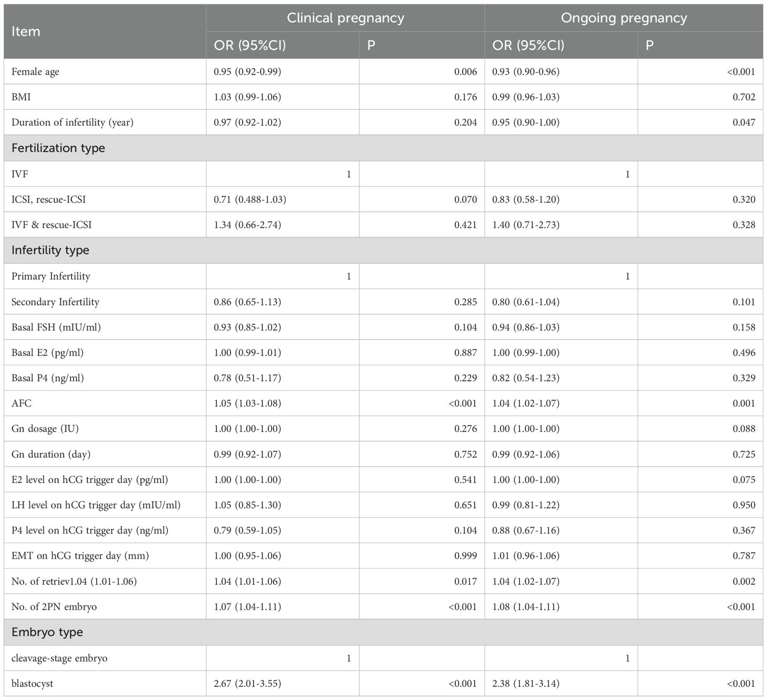Click the Fertilization type section row
The height and width of the screenshot is (700, 767).
pos(58,148)
